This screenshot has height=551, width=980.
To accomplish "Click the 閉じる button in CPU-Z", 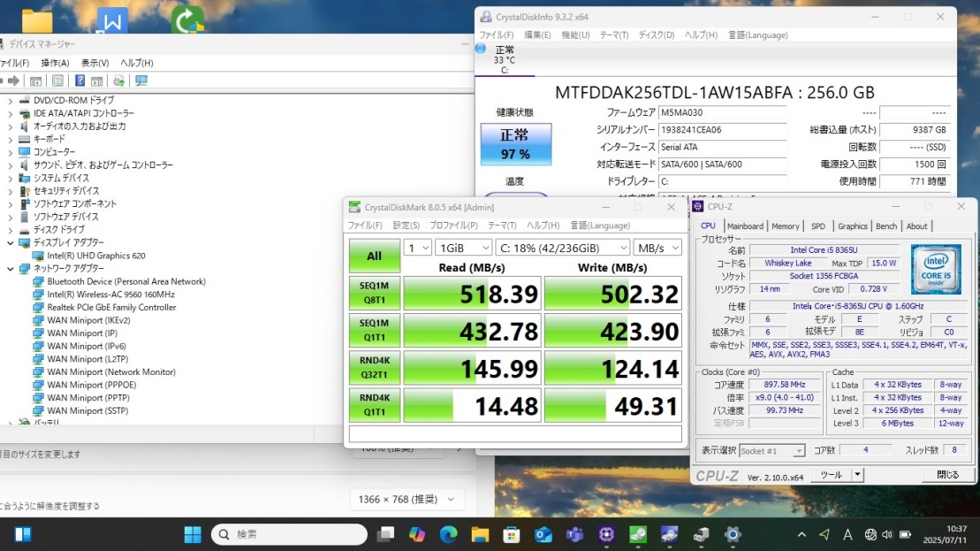I will tap(947, 475).
